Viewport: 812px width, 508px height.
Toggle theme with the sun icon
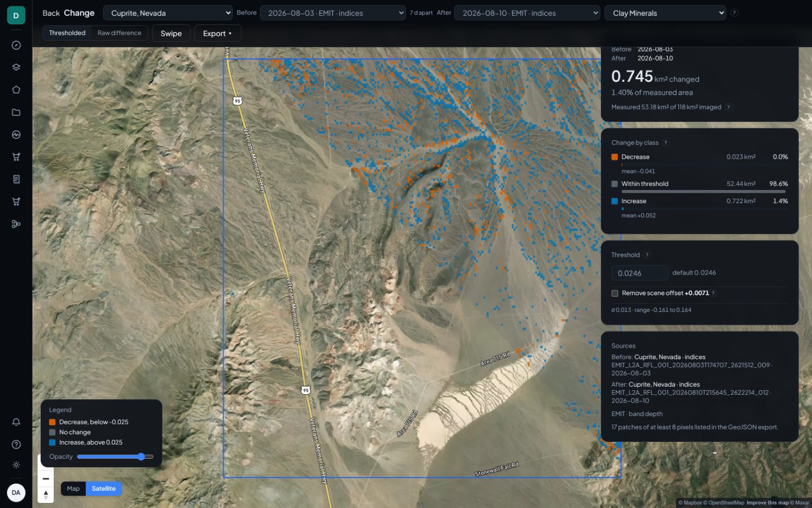pyautogui.click(x=16, y=465)
